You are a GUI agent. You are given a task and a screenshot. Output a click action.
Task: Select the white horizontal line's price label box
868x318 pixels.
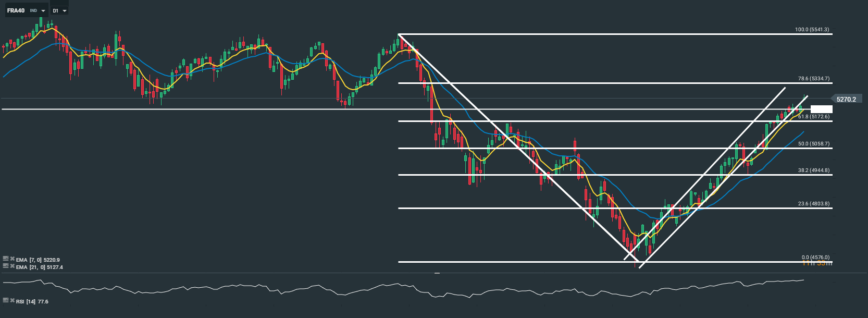[822, 109]
